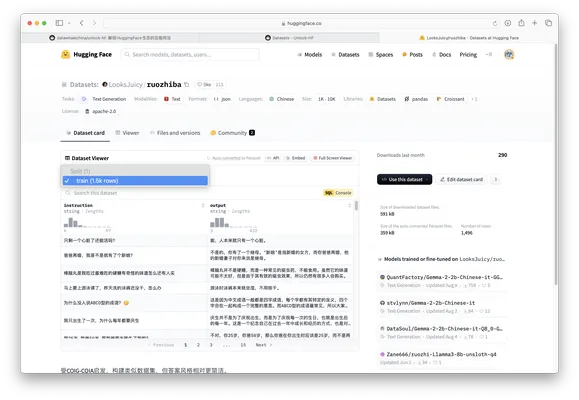Jump to page 15 of the dataset

click(243, 345)
